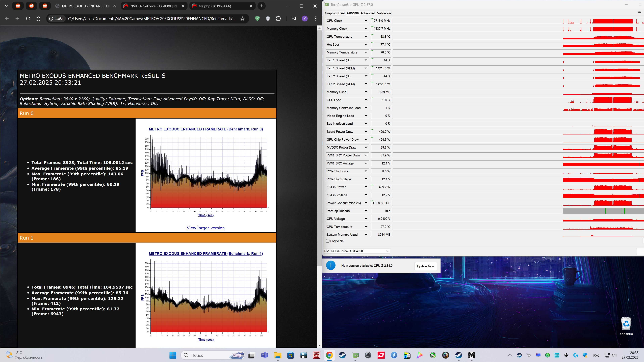Click the browser home icon

click(x=39, y=18)
